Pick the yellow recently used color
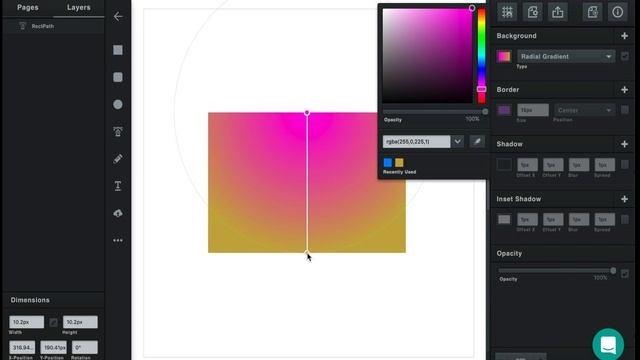 click(x=399, y=162)
